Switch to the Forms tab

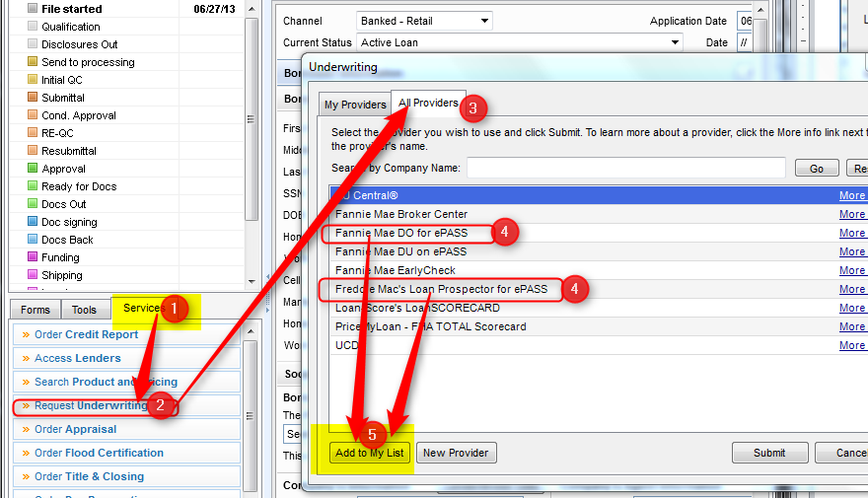36,310
